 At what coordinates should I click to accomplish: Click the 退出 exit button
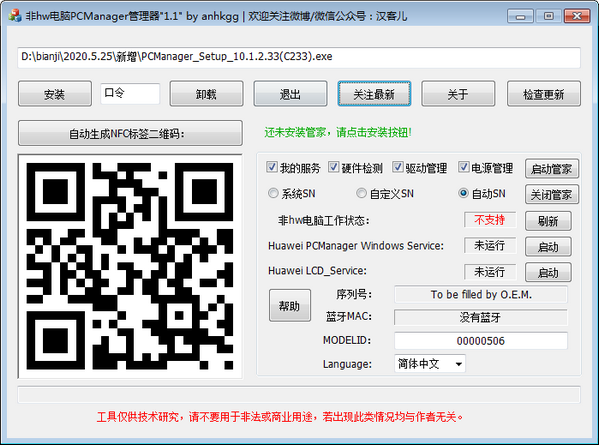point(290,94)
